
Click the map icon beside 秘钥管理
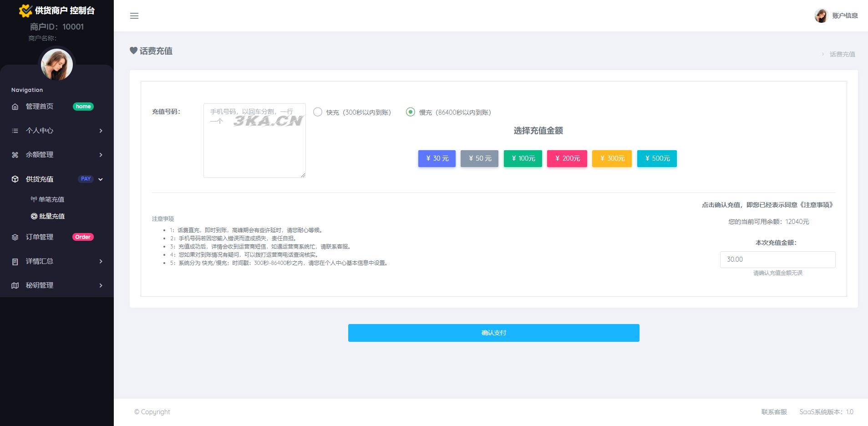click(x=15, y=285)
